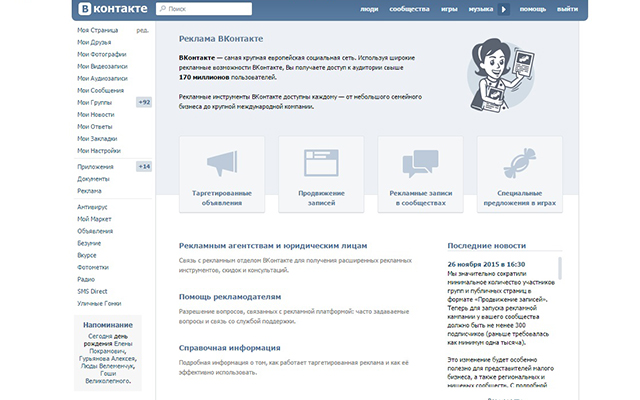Open the post promotion window icon
The height and width of the screenshot is (400, 640).
pos(321,163)
